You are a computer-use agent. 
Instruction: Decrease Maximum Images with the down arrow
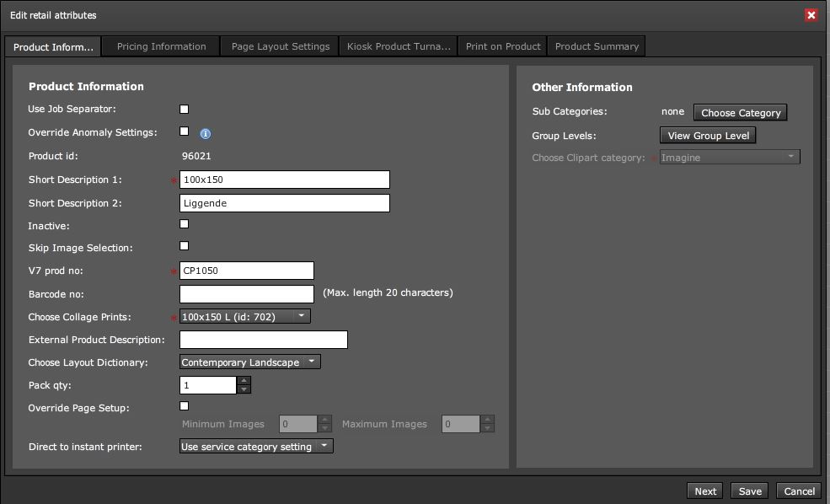point(487,428)
